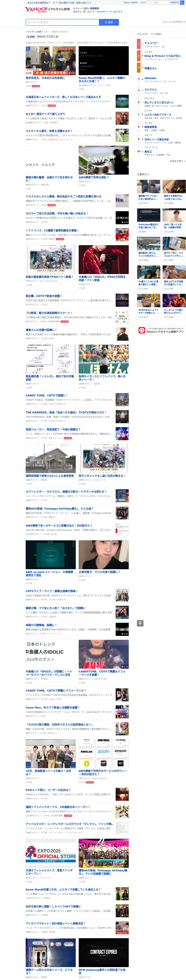
Task: Click the scroll-to-top arrow button
Action: pos(140,623)
